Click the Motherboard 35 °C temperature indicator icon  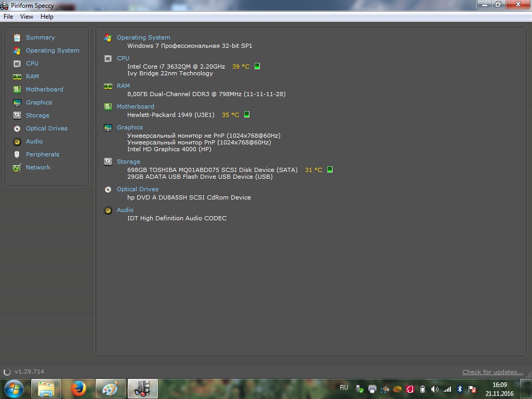click(247, 114)
